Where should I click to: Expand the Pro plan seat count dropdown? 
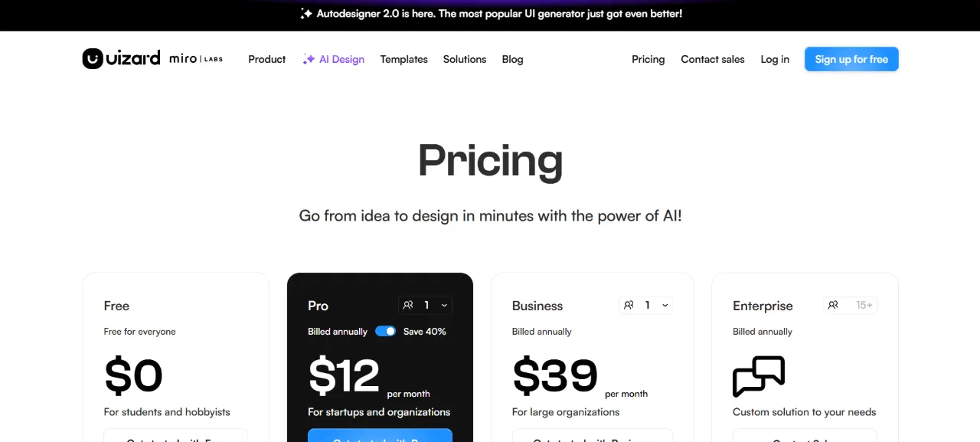click(x=426, y=305)
